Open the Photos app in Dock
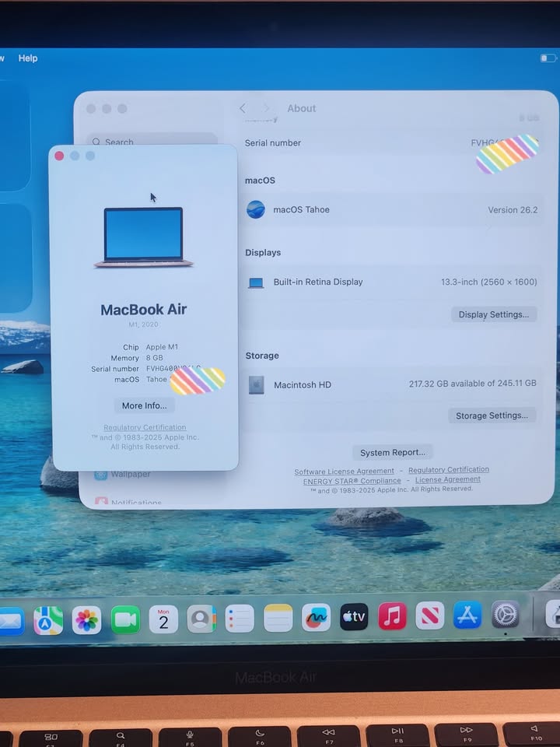This screenshot has width=560, height=747. pyautogui.click(x=86, y=620)
